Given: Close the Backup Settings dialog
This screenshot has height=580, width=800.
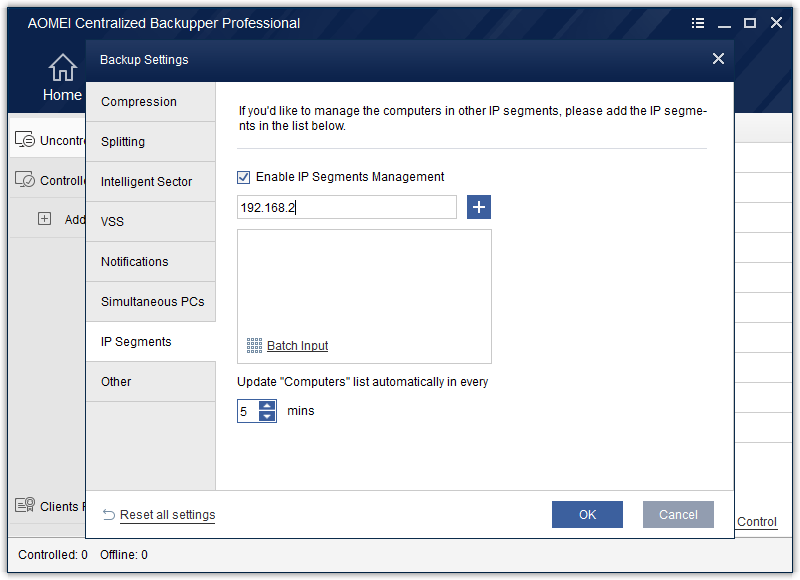Looking at the screenshot, I should pyautogui.click(x=718, y=59).
